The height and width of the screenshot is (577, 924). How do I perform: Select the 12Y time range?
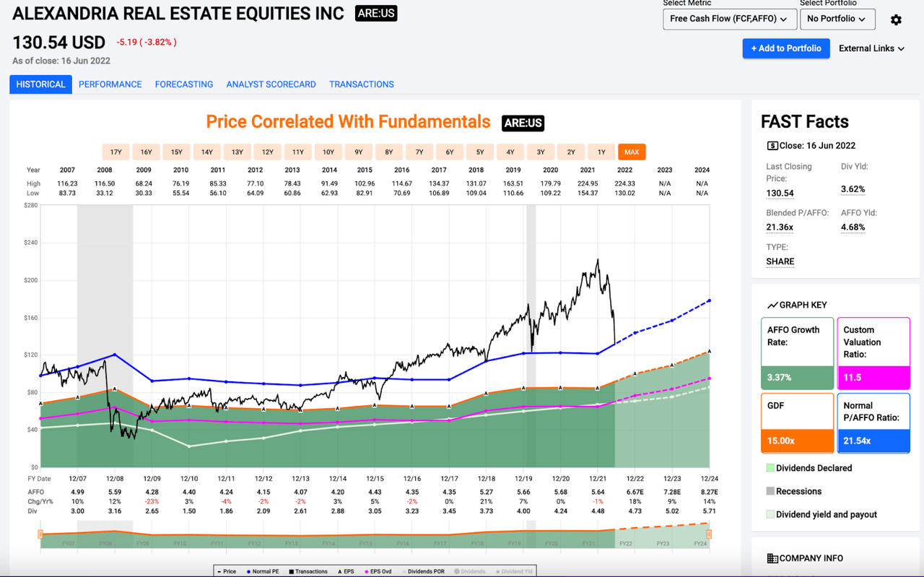pyautogui.click(x=267, y=152)
